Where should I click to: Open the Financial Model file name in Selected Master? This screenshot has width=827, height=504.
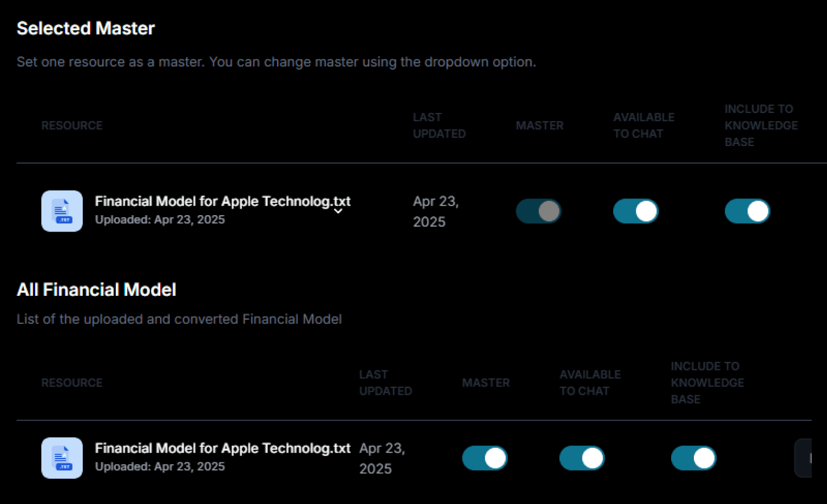click(x=223, y=201)
